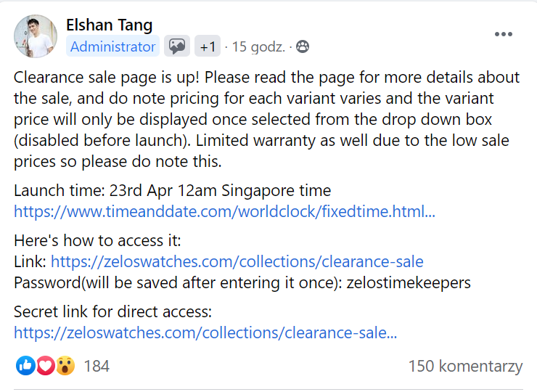The height and width of the screenshot is (392, 537).
Task: Click the Administrator badge
Action: pyautogui.click(x=112, y=47)
